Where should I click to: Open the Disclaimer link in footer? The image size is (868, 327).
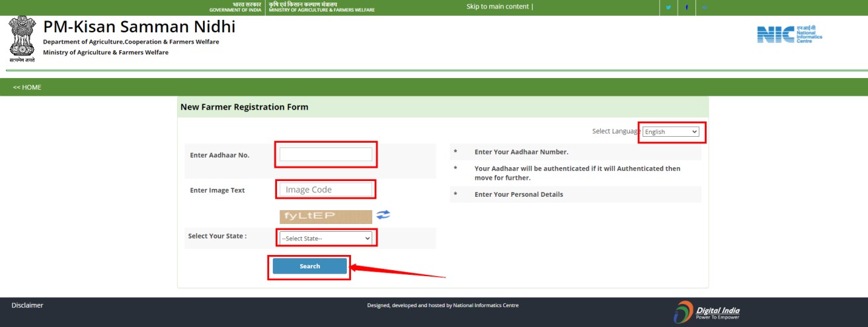27,305
